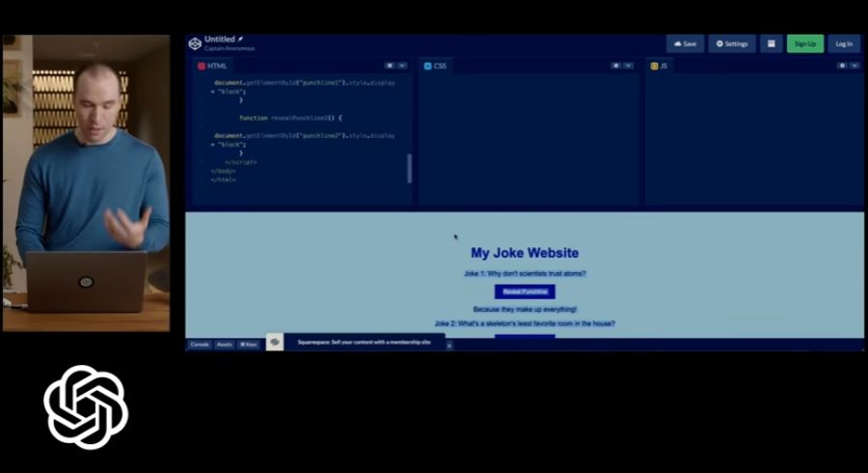Click the Reveal Punchline button under Joke 1
Image resolution: width=868 pixels, height=473 pixels.
[x=525, y=292]
